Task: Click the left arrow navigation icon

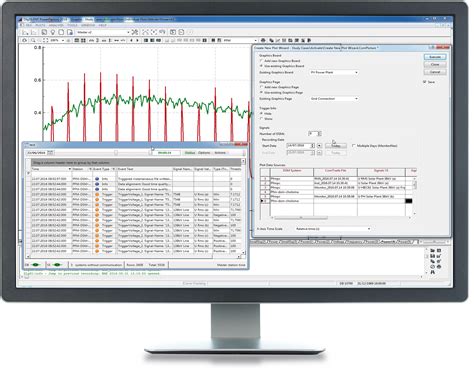Action: pyautogui.click(x=131, y=40)
